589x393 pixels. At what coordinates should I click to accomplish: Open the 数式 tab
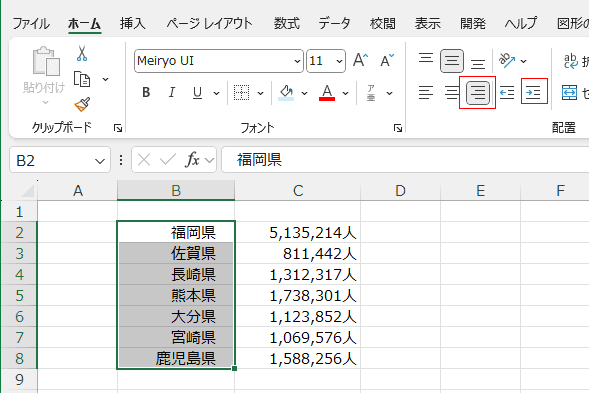coord(287,24)
